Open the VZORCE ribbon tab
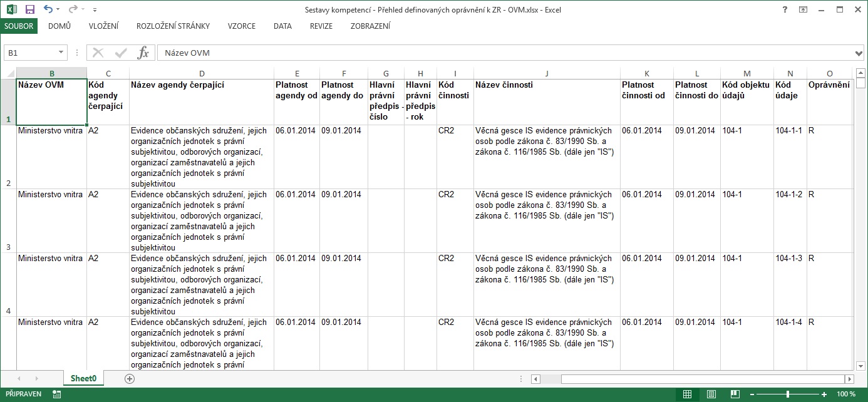The width and height of the screenshot is (868, 402). pyautogui.click(x=241, y=26)
